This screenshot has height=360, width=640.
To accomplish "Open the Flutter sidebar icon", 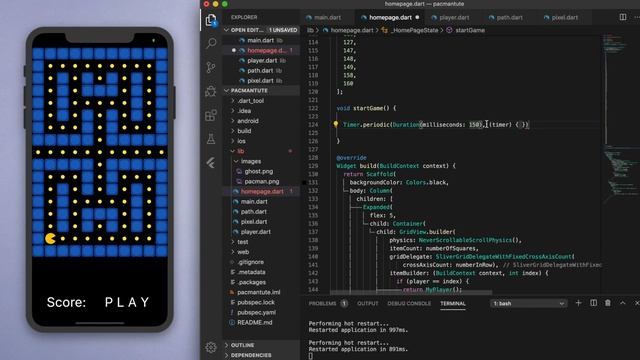I will click(x=211, y=163).
